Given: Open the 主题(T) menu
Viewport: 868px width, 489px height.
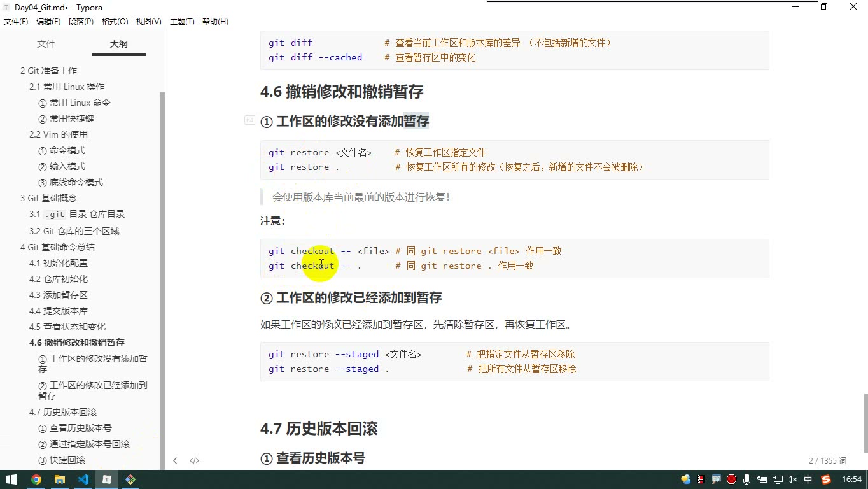Looking at the screenshot, I should click(182, 22).
